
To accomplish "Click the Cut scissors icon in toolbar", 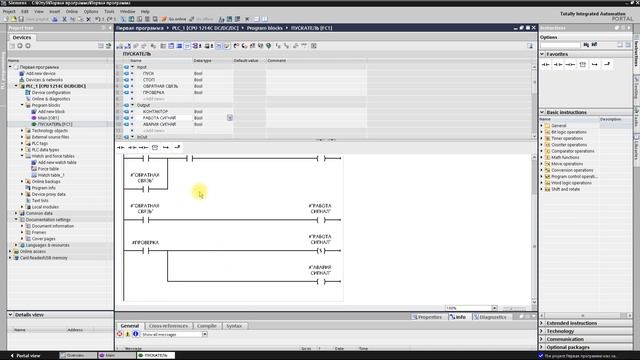I will 64,19.
